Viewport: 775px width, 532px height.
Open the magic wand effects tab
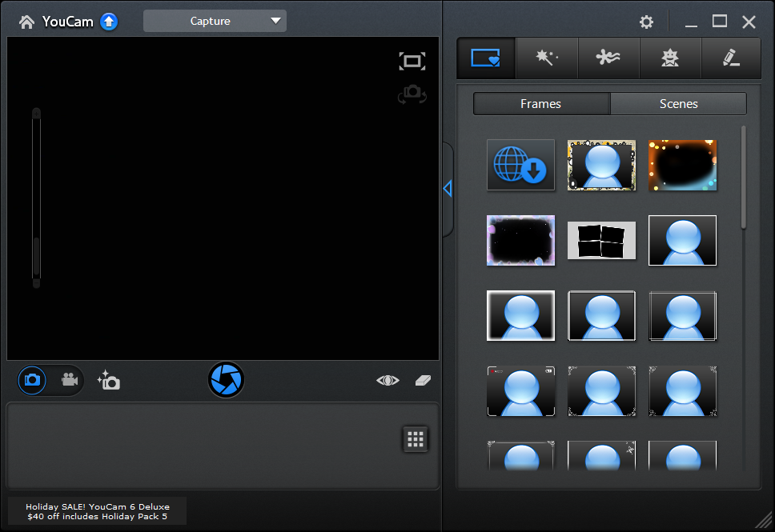click(x=548, y=58)
